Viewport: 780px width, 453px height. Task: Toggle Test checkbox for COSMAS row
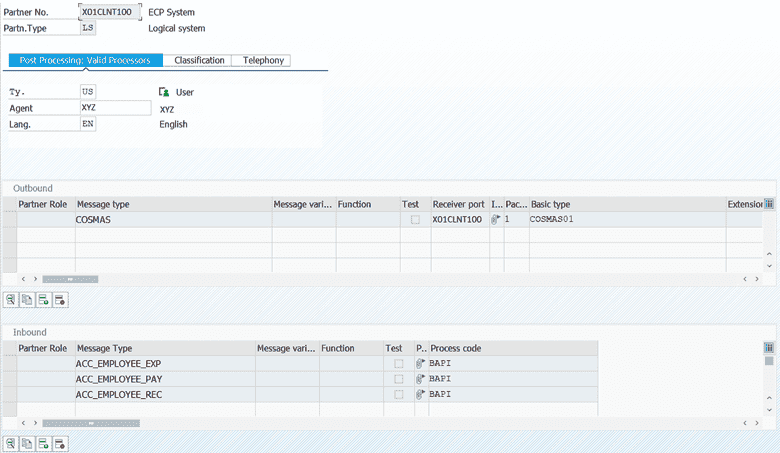coord(415,219)
